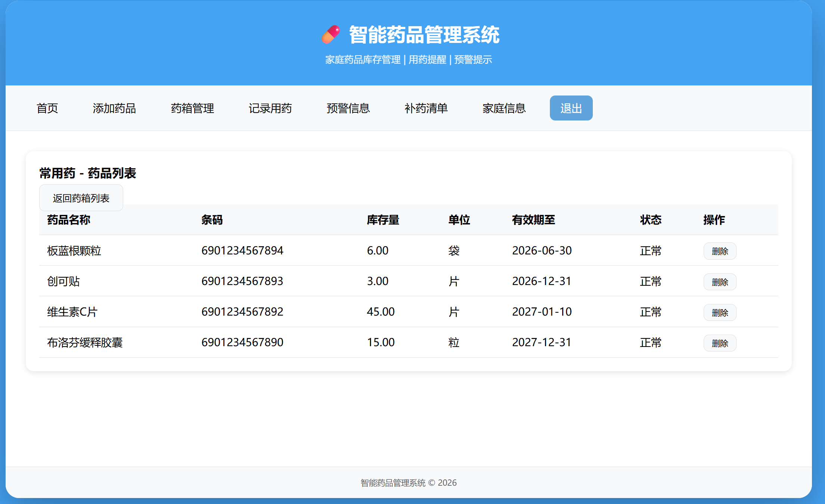Select the 板蓝根颗粒 name cell
825x504 pixels.
[x=74, y=251]
